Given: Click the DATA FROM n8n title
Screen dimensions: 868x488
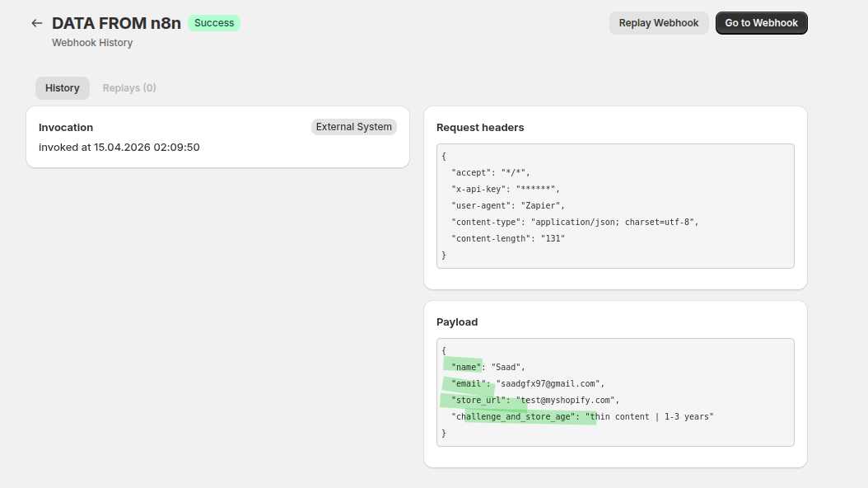Looking at the screenshot, I should 116,23.
